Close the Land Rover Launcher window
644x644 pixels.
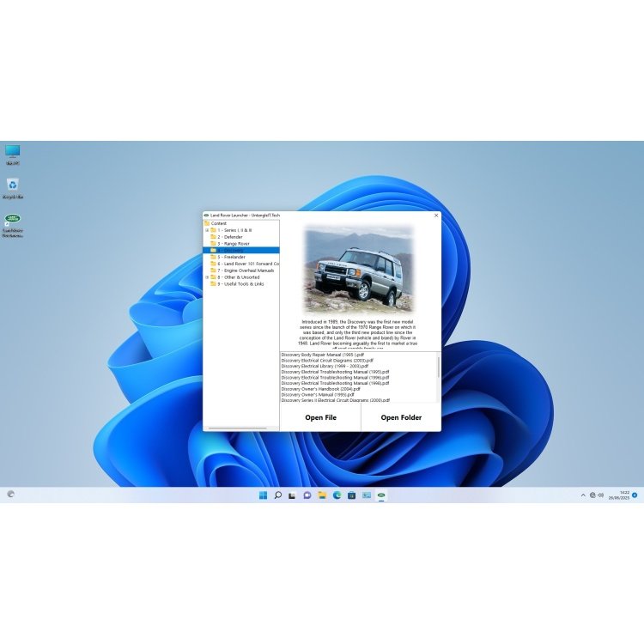436,216
